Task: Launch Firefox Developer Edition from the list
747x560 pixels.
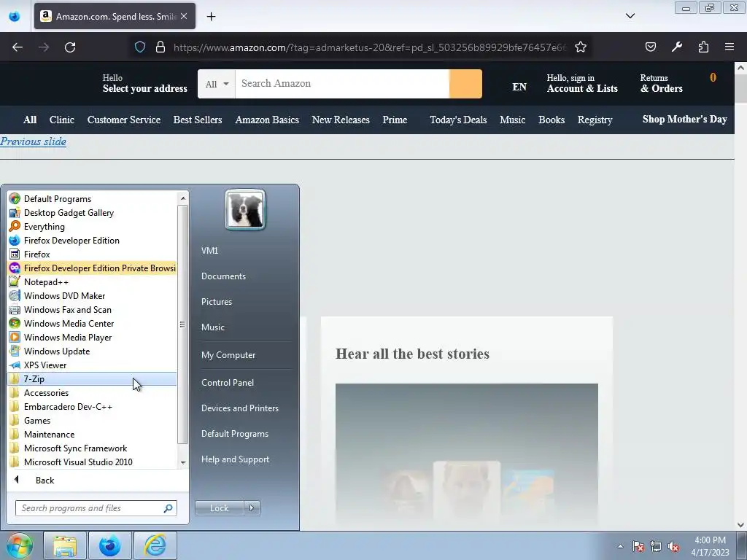Action: coord(92,240)
